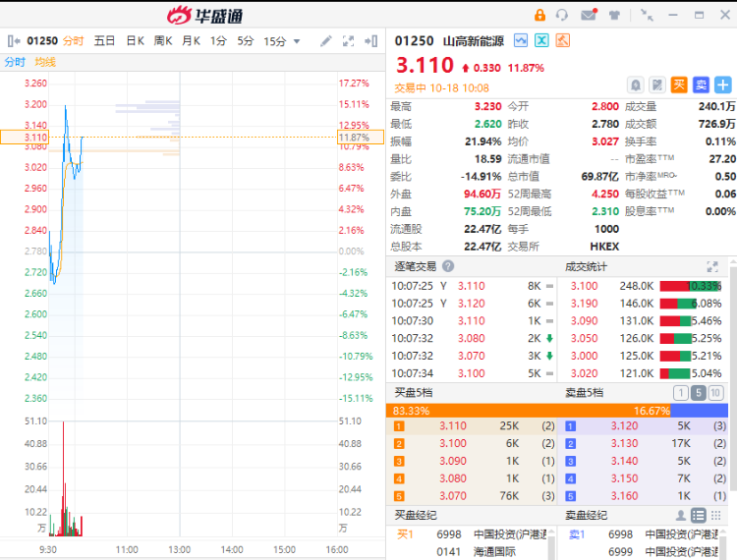Open the messages envelope icon
The image size is (737, 560).
588,15
